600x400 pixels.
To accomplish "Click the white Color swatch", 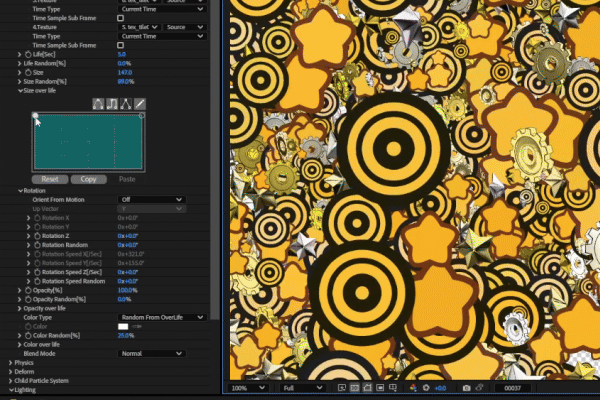I will coord(123,326).
